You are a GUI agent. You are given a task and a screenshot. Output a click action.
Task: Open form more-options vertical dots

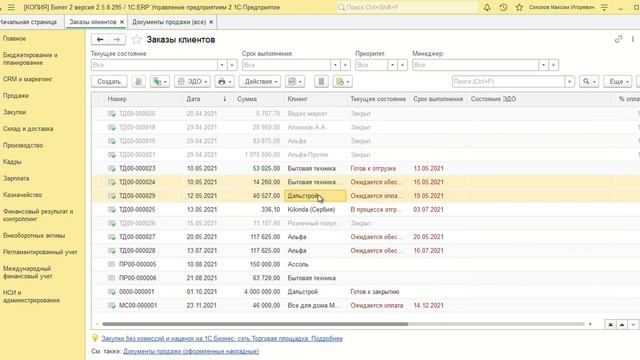coord(633,39)
